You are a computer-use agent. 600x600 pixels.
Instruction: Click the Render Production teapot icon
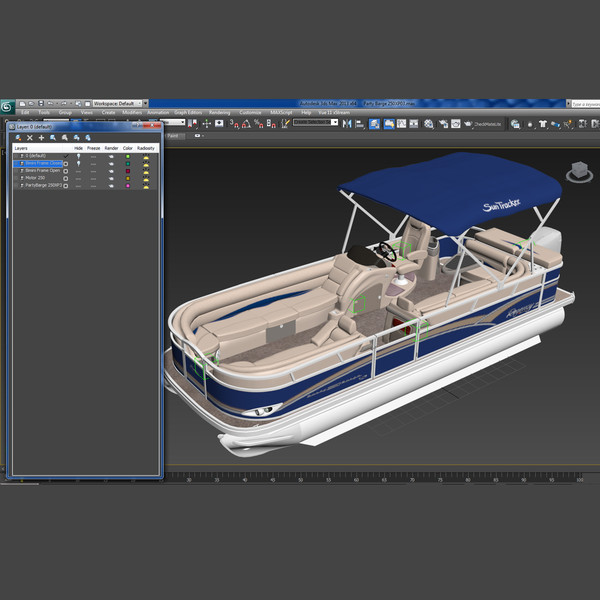pos(468,124)
